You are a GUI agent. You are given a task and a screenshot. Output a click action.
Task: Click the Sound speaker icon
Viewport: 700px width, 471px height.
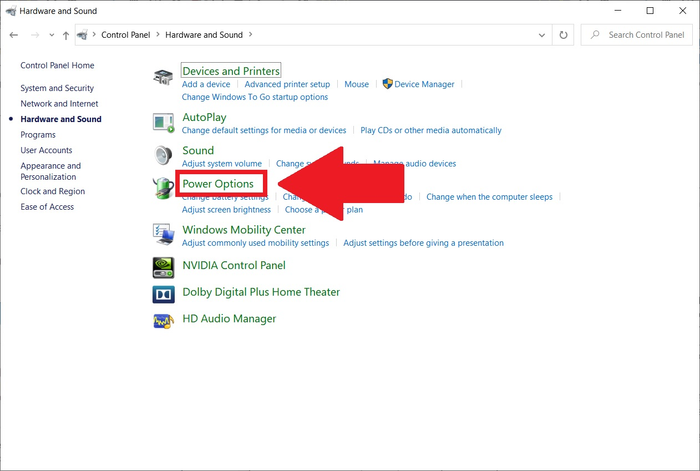(x=163, y=155)
